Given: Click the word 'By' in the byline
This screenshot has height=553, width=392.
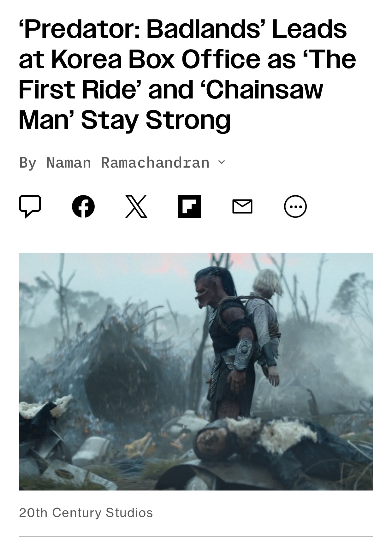Looking at the screenshot, I should click(28, 163).
